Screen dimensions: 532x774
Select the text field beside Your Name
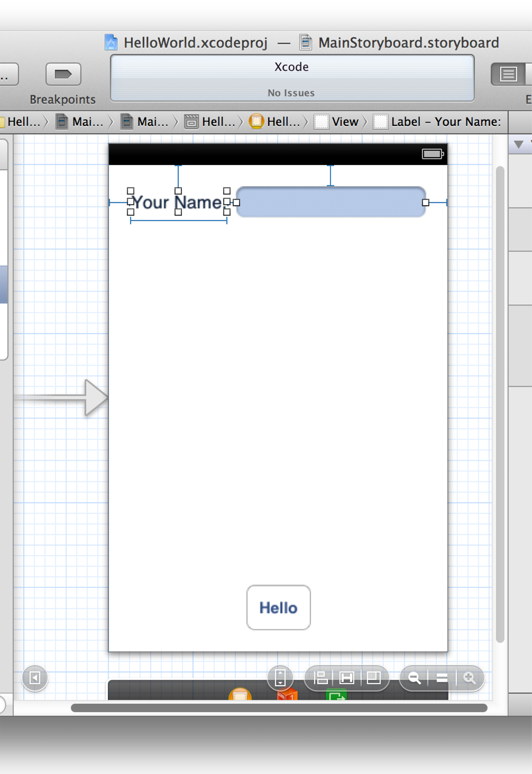coord(331,202)
